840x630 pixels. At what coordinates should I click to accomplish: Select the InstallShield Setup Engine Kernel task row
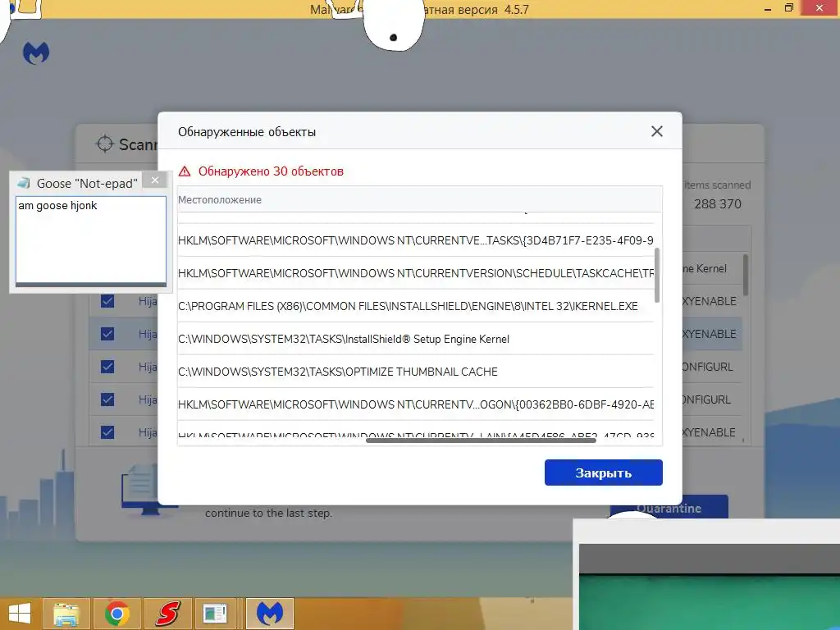[416, 339]
